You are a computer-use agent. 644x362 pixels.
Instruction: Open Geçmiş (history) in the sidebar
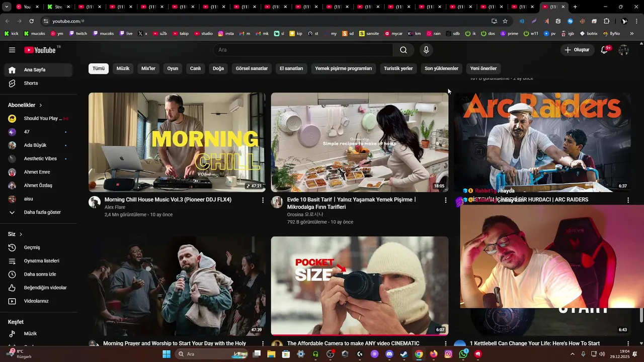click(39, 247)
